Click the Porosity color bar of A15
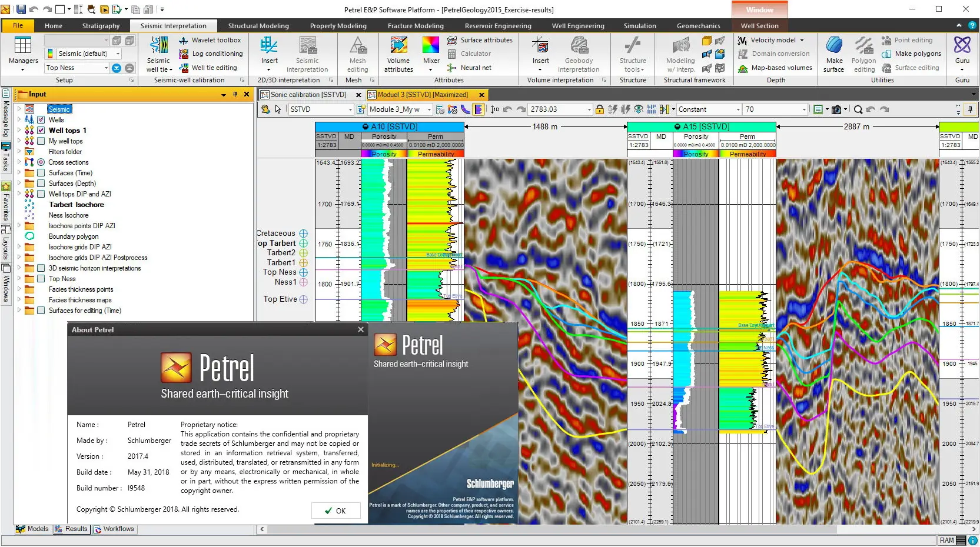Viewport: 980px width, 547px height. pos(696,154)
